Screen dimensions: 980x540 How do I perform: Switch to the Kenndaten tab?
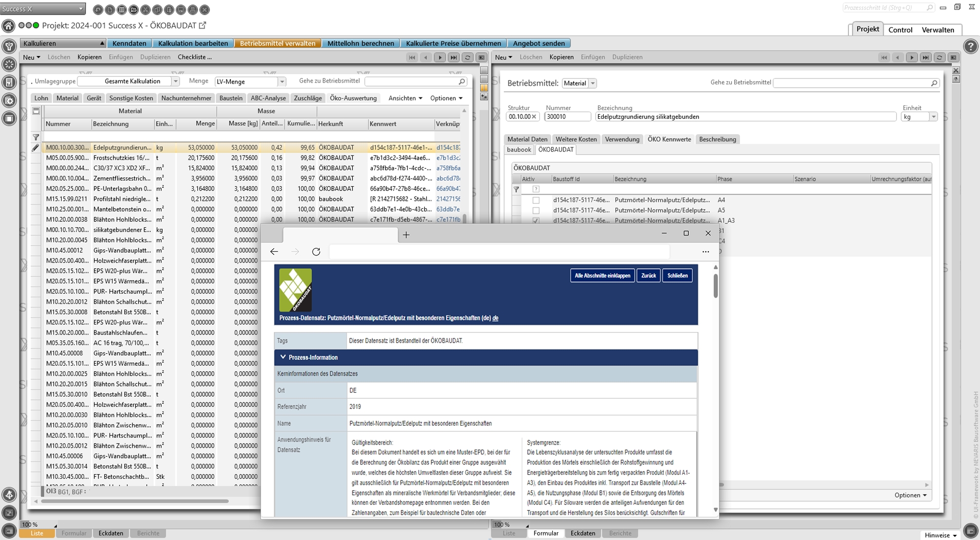[x=129, y=43]
